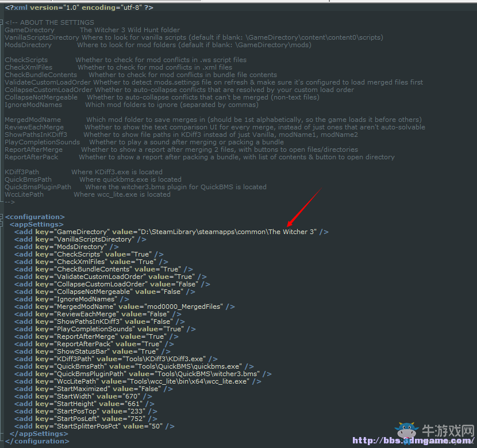Click the comment 'Where KDiff3.exe is located'
This screenshot has width=477, height=448.
(117, 172)
